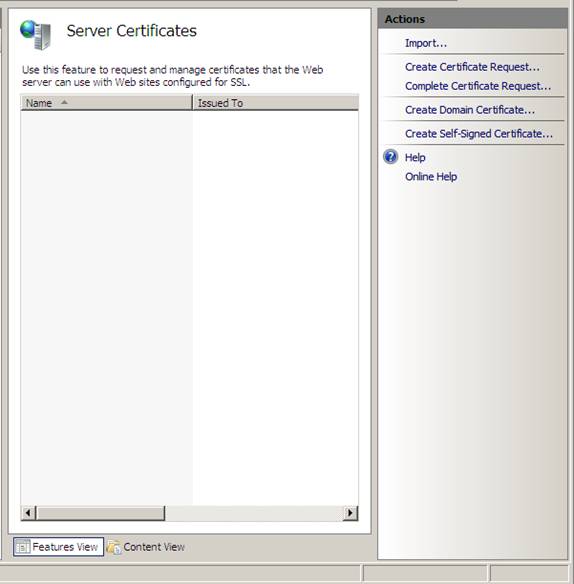The width and height of the screenshot is (574, 584).
Task: Click the Features View icon
Action: point(23,547)
